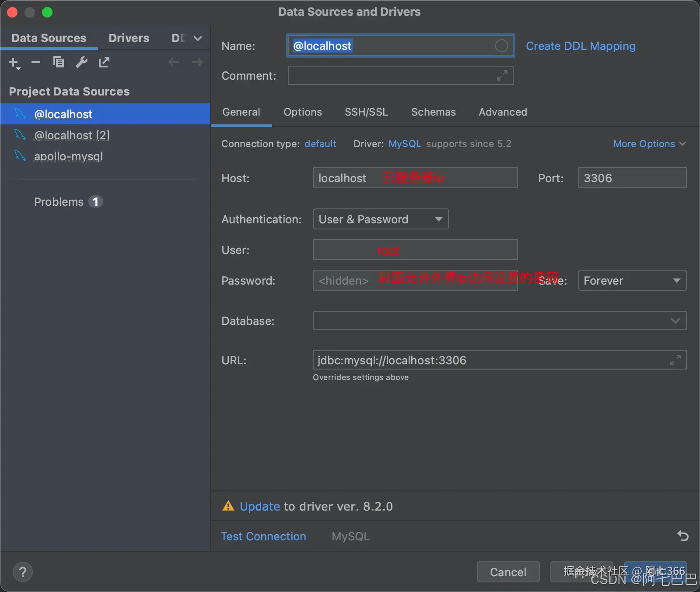700x592 pixels.
Task: Switch to the Data Sources tab
Action: (x=49, y=38)
